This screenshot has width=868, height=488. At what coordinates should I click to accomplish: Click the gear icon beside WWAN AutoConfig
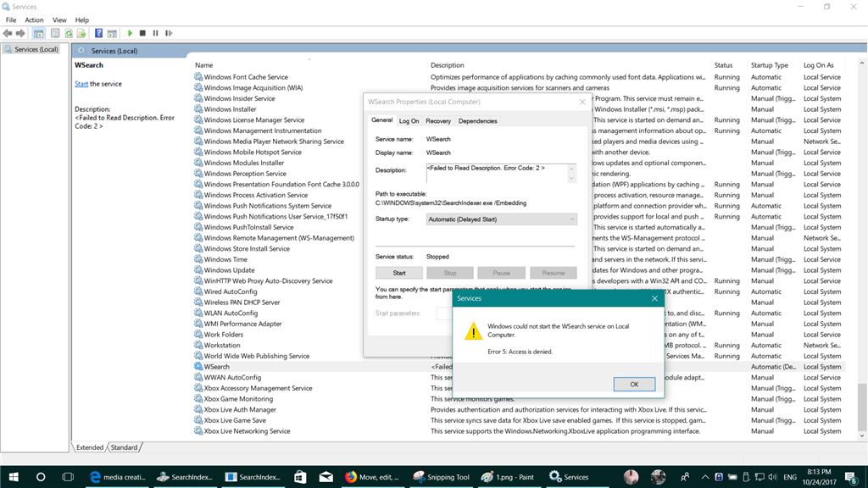pos(198,377)
